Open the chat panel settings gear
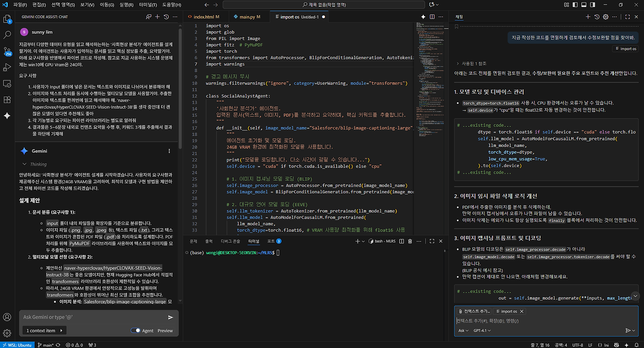The width and height of the screenshot is (644, 348). click(606, 17)
